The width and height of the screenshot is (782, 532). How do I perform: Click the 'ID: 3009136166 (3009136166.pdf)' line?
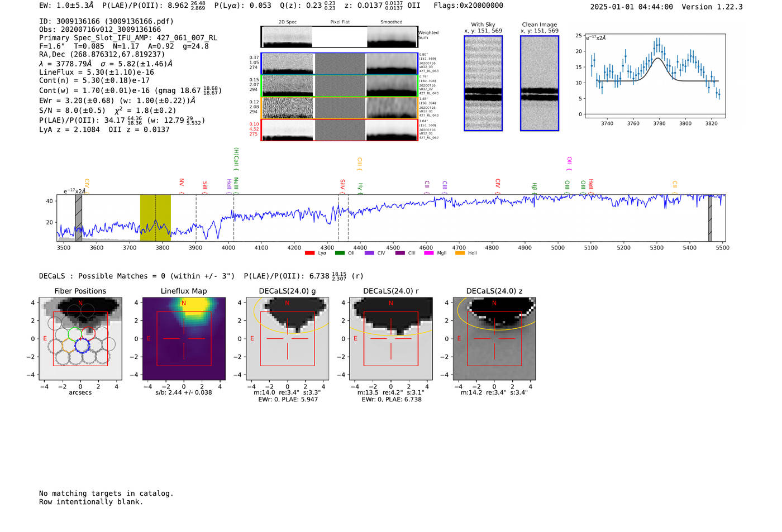click(106, 21)
